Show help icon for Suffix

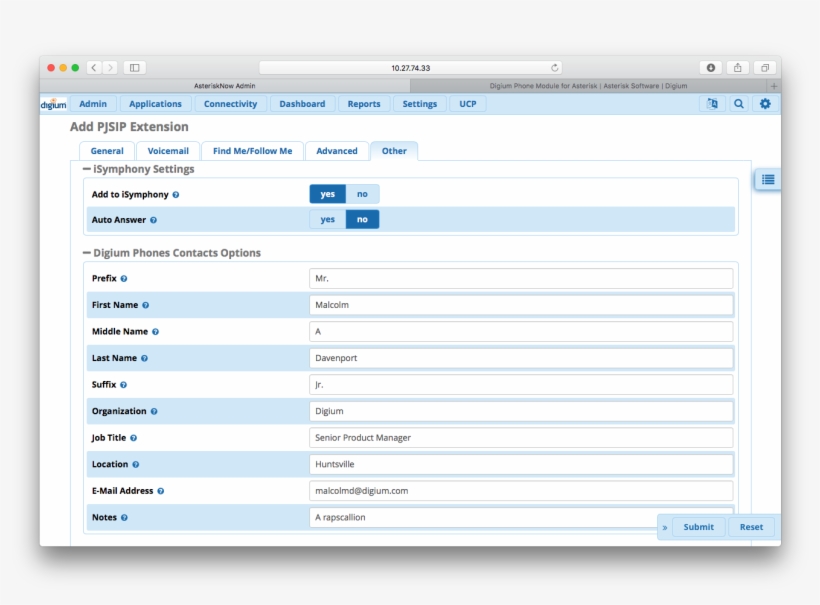(123, 385)
